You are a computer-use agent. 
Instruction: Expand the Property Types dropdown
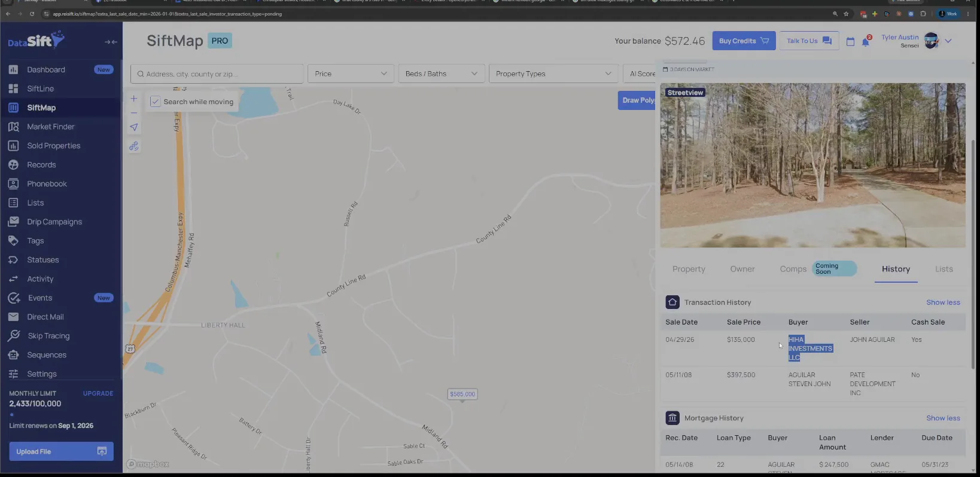point(553,74)
